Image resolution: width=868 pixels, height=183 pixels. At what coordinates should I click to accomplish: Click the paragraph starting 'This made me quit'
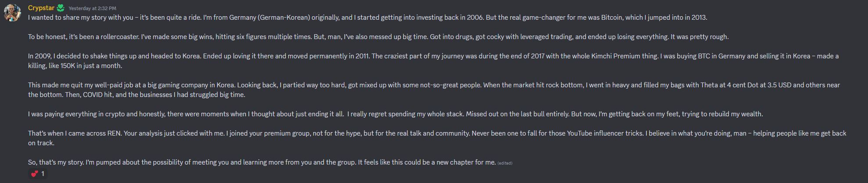coord(434,90)
